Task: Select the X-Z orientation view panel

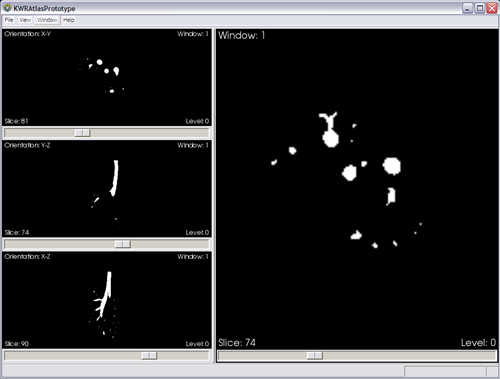Action: 107,300
